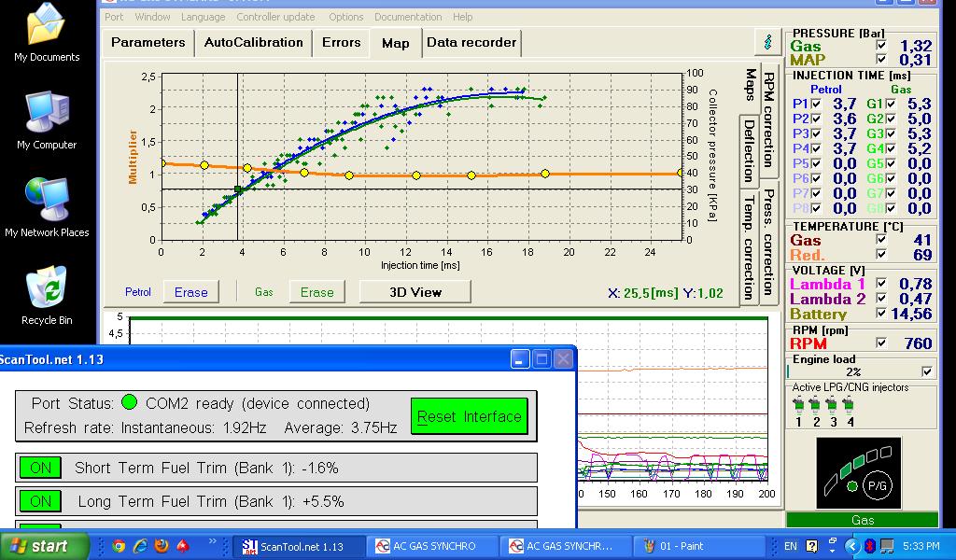
Task: Open My Network Places on the desktop
Action: click(x=47, y=207)
